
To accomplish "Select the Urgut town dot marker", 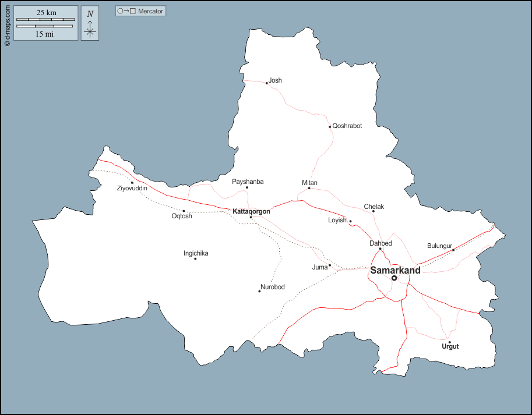I will tap(449, 342).
